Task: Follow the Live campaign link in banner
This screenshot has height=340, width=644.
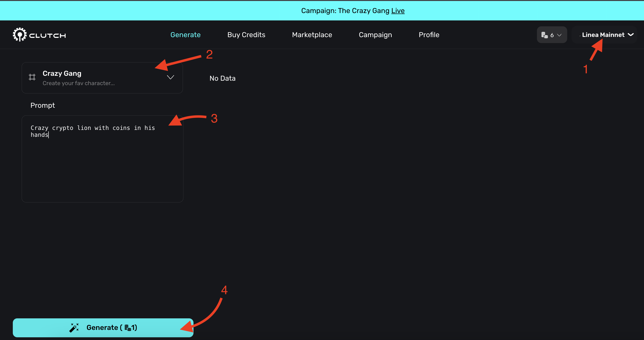Action: coord(398,11)
